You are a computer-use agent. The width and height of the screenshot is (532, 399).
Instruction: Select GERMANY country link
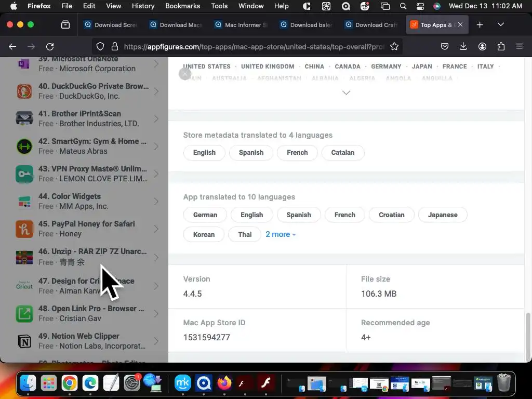pos(386,66)
